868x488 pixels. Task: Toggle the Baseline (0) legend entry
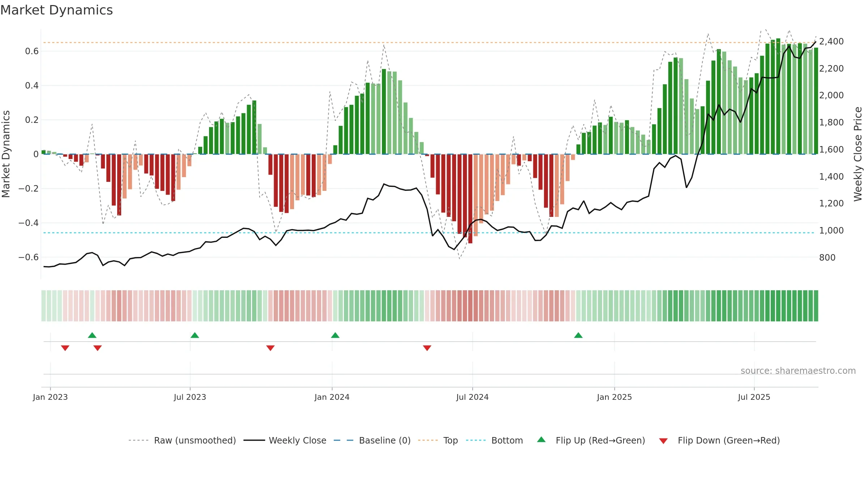click(372, 440)
